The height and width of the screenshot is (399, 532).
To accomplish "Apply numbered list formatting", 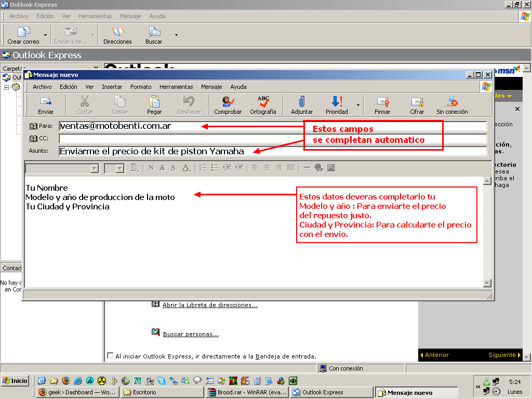I will point(203,168).
